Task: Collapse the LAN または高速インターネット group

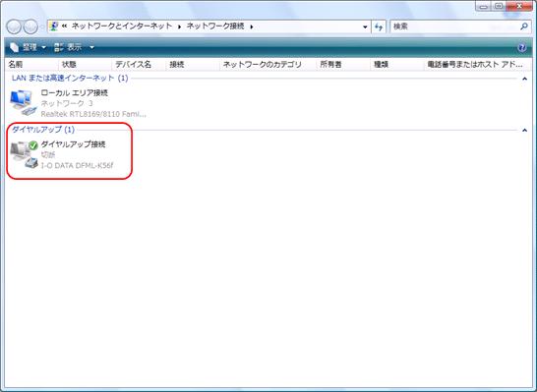Action: [524, 79]
